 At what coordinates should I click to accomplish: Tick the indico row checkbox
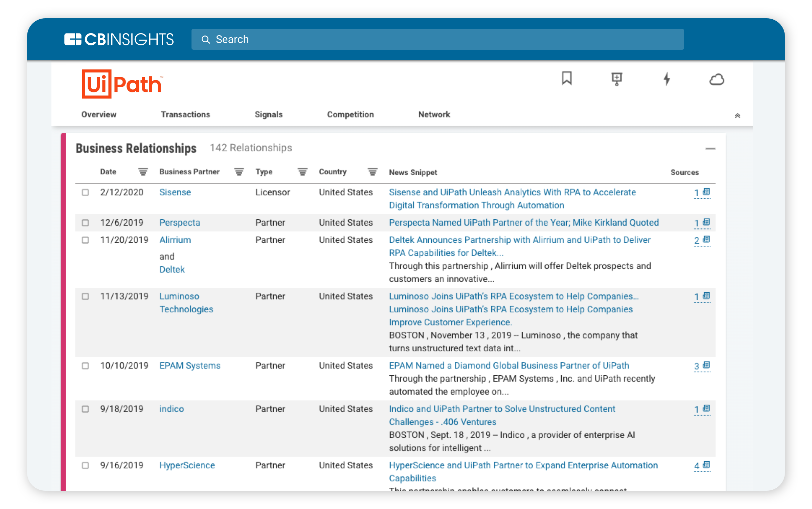coord(85,409)
